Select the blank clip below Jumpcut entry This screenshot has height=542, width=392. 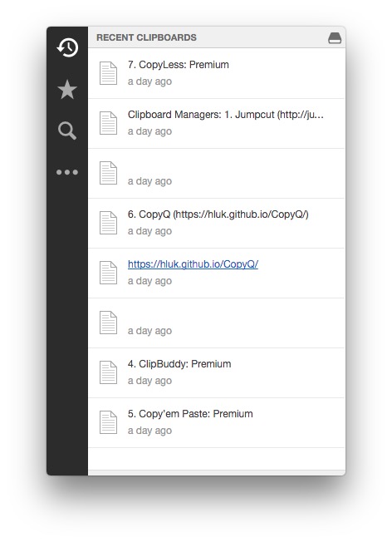click(217, 173)
